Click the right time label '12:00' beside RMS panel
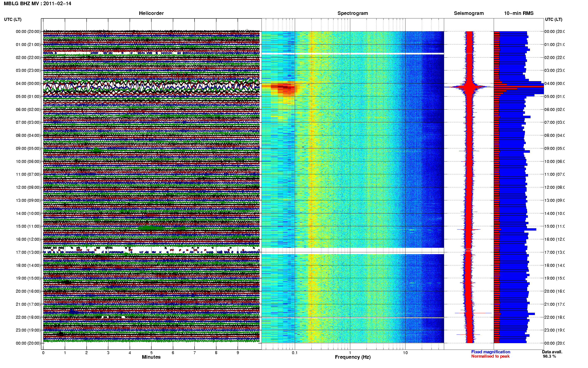The width and height of the screenshot is (588, 368). pos(554,187)
